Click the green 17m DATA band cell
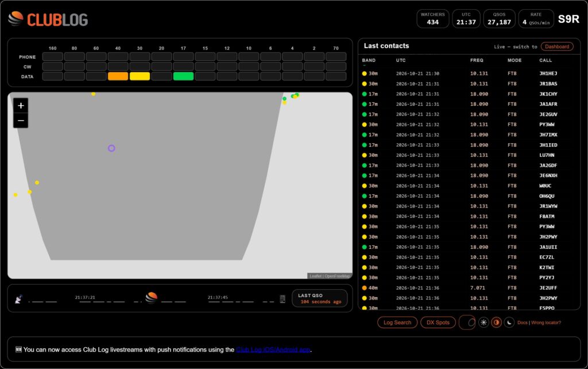Screen dimensions: 588x369 click(183, 76)
